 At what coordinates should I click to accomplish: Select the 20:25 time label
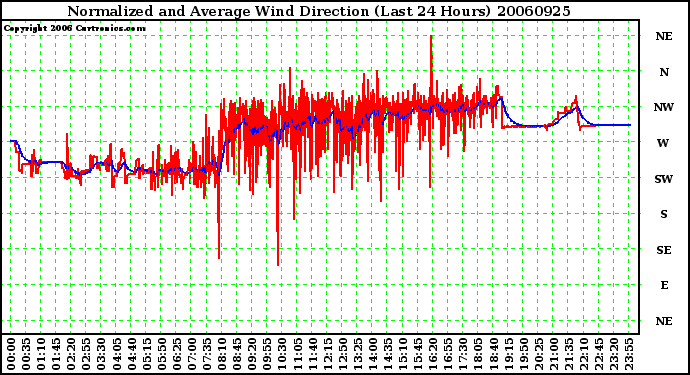538,354
